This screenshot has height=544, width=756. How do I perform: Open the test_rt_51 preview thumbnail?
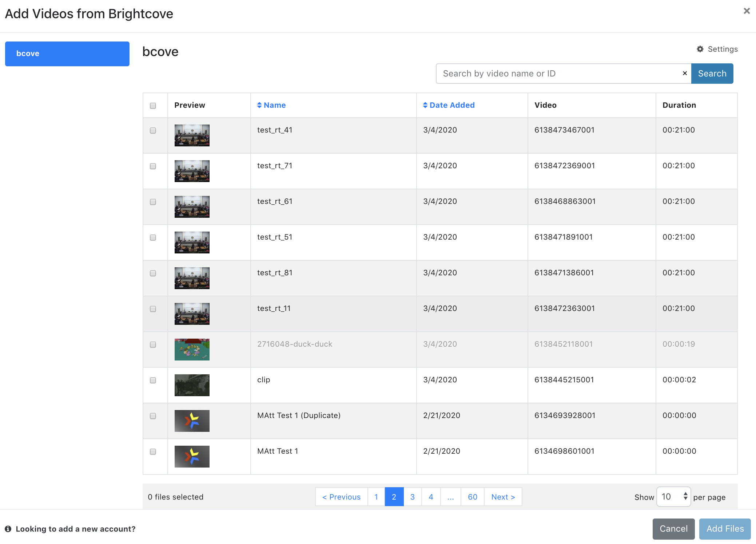tap(192, 243)
